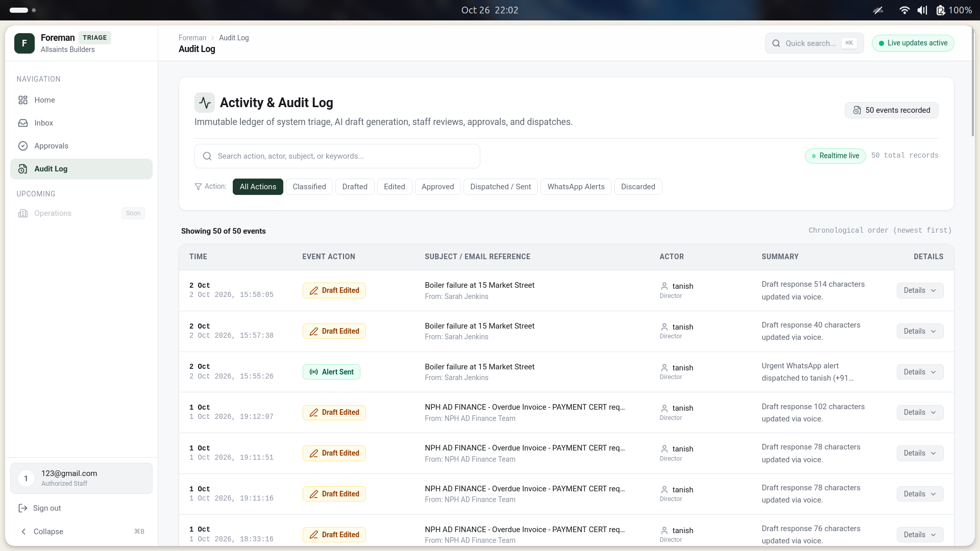
Task: Click the date and time in the top bar
Action: [x=489, y=10]
